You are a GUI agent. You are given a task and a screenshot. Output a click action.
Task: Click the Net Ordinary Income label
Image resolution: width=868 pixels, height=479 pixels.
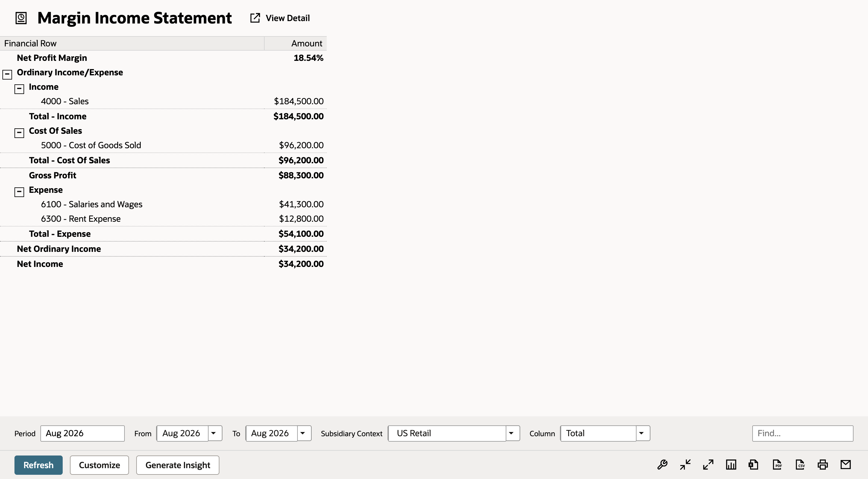tap(59, 249)
